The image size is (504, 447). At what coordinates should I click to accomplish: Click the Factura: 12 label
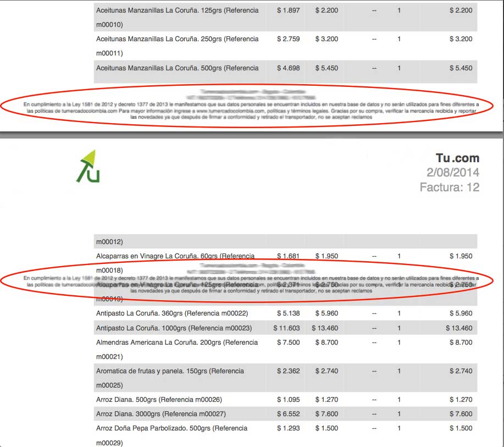click(450, 187)
